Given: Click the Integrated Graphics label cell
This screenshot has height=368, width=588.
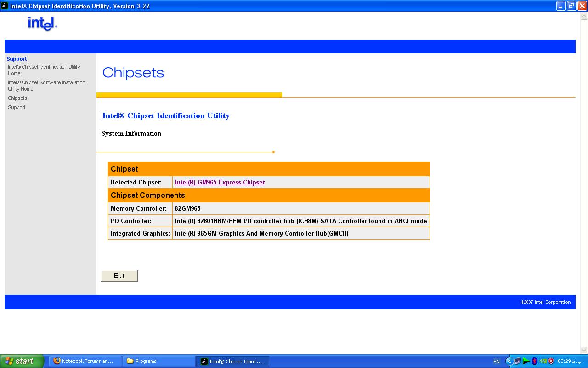Looking at the screenshot, I should (x=140, y=233).
